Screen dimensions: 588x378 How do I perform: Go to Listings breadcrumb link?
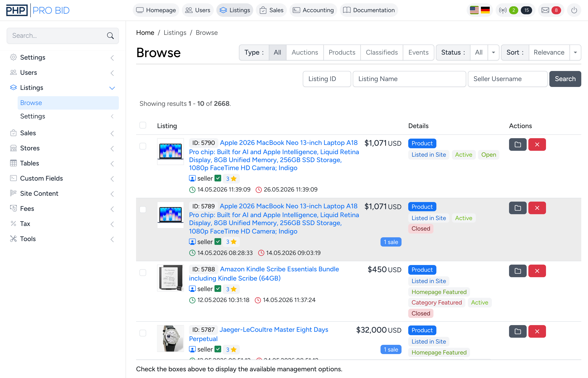(x=175, y=33)
